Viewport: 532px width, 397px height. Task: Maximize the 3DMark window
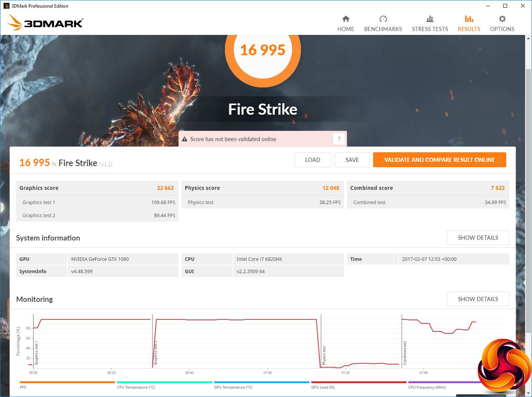[505, 6]
